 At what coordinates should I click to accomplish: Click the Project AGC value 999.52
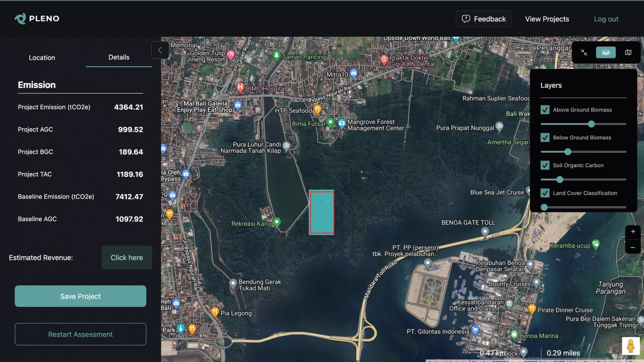coord(130,130)
